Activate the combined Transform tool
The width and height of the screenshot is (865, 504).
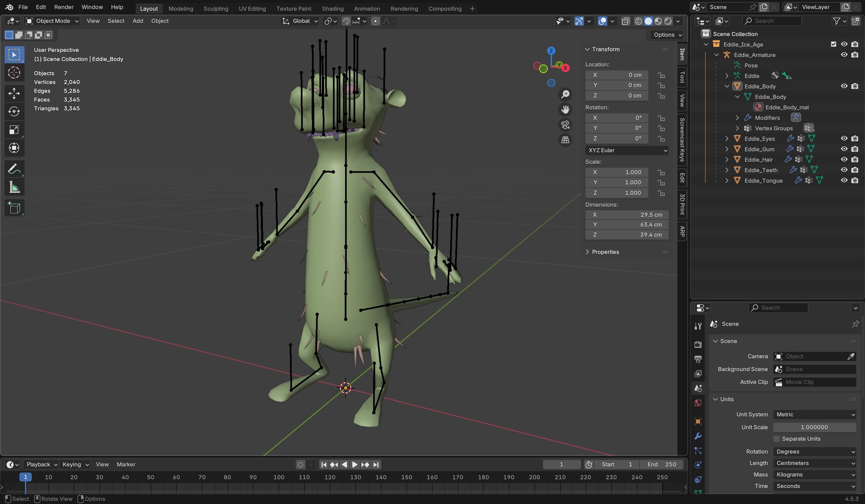click(x=14, y=148)
